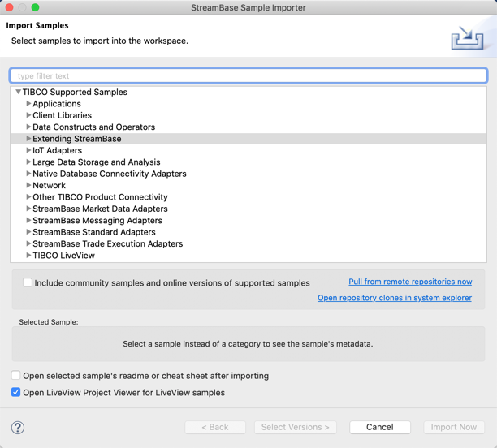Screen dimensions: 497x448
Task: Select Native Database Connectivity Adapters item
Action: click(x=109, y=174)
